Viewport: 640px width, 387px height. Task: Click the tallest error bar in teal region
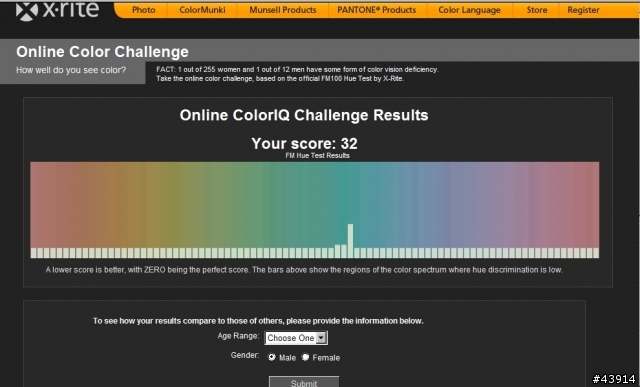point(350,240)
